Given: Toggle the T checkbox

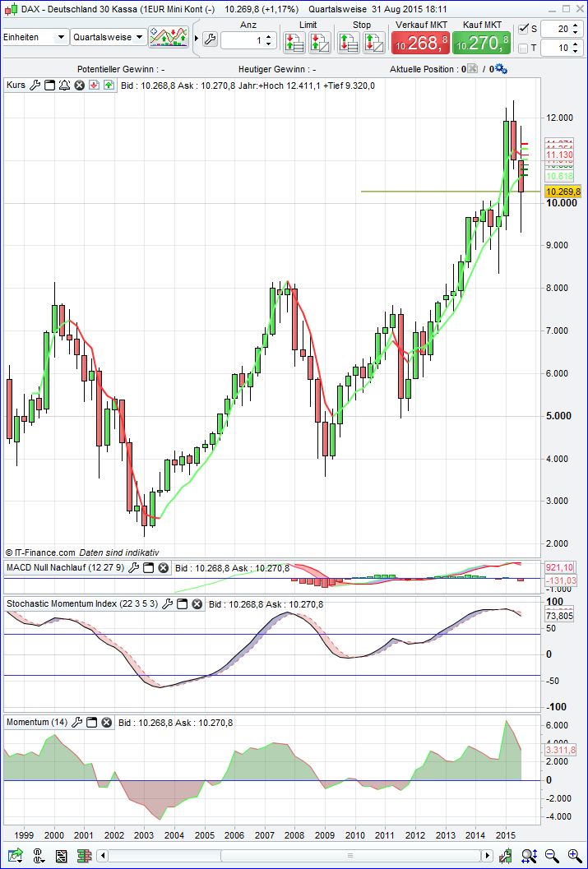Looking at the screenshot, I should point(523,49).
